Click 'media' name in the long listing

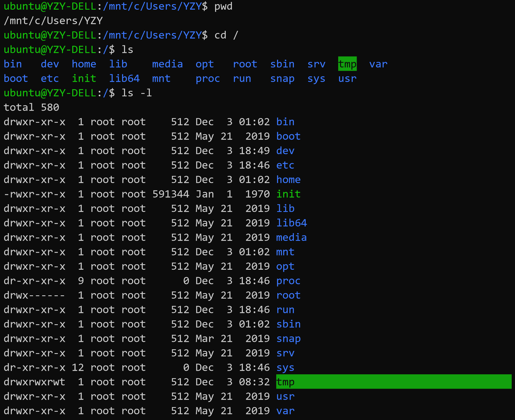click(x=291, y=238)
